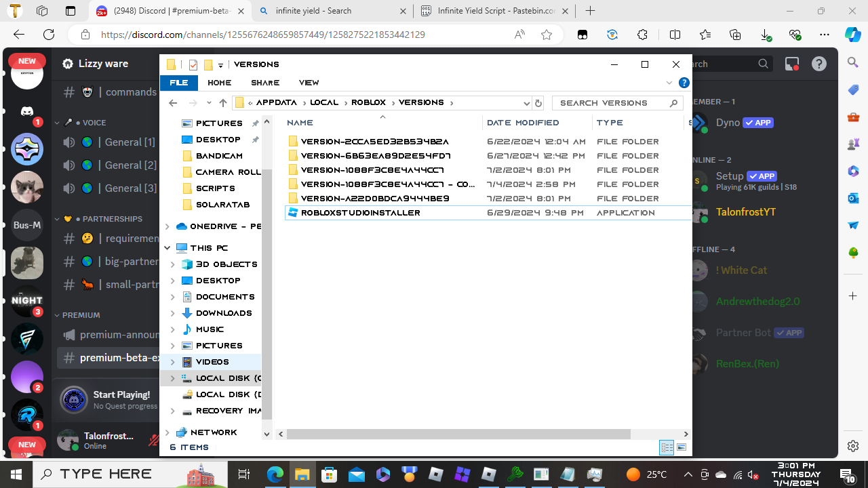Sort files by Name column header
868x488 pixels.
(383, 123)
